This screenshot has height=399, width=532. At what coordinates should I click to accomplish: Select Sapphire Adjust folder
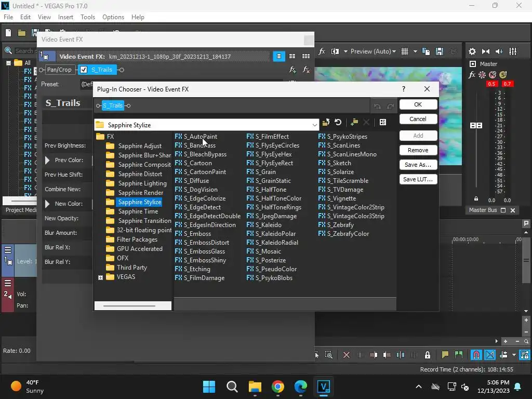click(140, 146)
